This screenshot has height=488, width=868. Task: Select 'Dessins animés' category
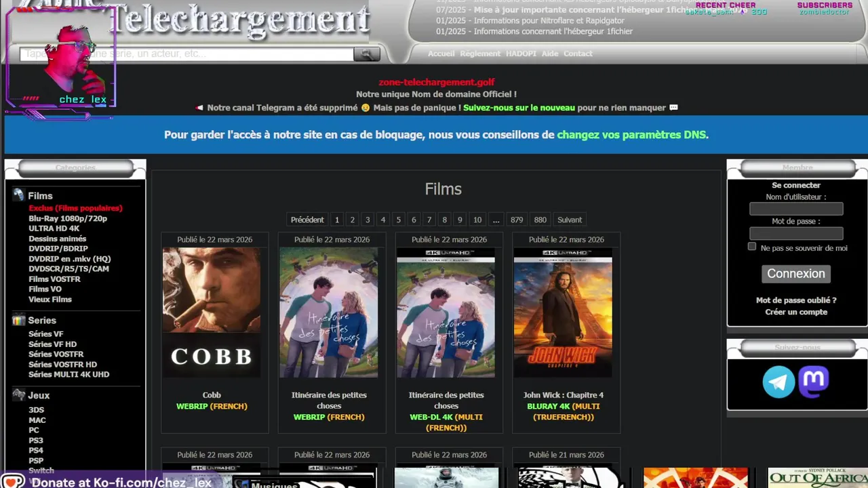(x=57, y=239)
